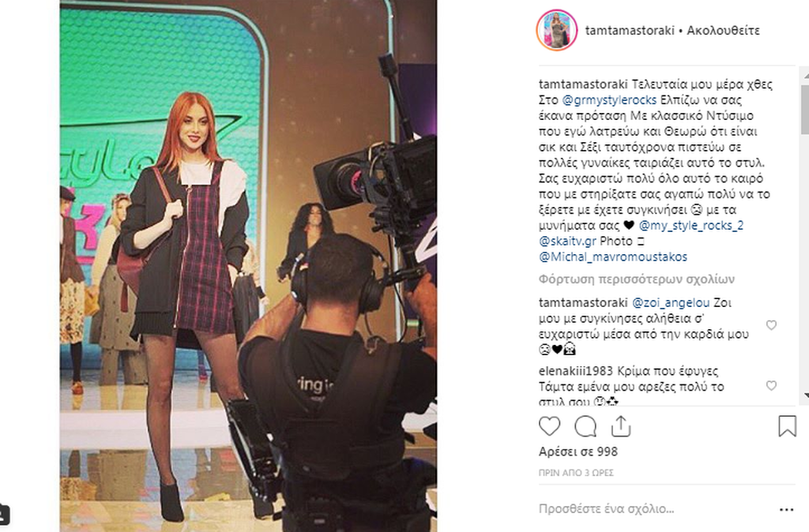Open the elenakiii1983 commenter profile
809x532 pixels.
(x=576, y=371)
